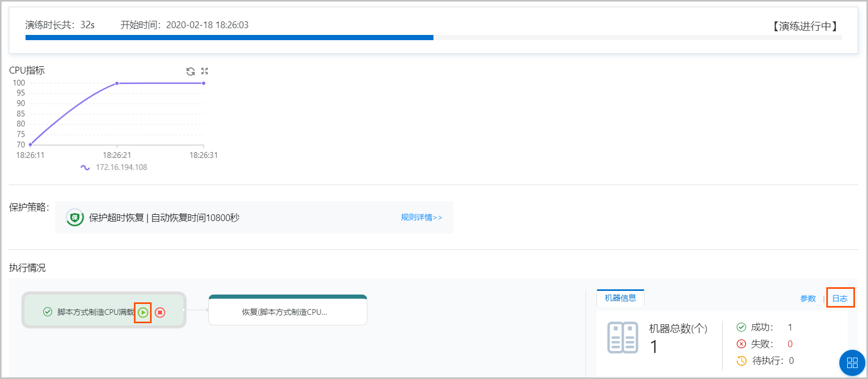The image size is (868, 379).
Task: Open the 参数 view
Action: coord(808,299)
